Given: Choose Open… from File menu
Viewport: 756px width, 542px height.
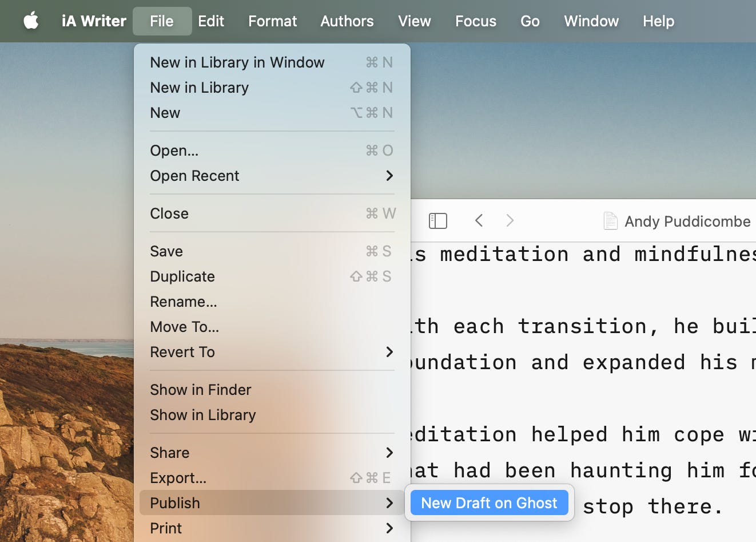Looking at the screenshot, I should pyautogui.click(x=272, y=151).
